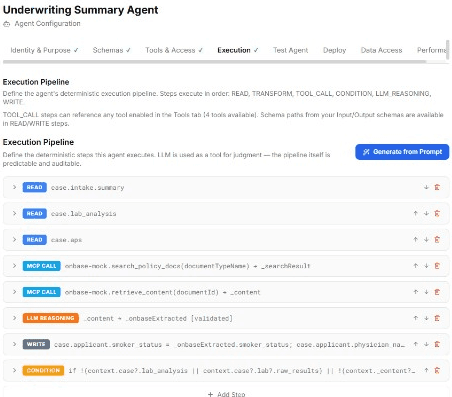Open the Identity & Purpose tab
The height and width of the screenshot is (397, 452).
click(x=44, y=50)
